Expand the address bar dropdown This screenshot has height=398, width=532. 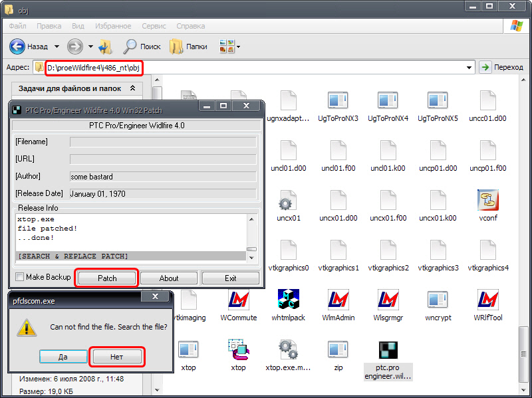click(469, 68)
